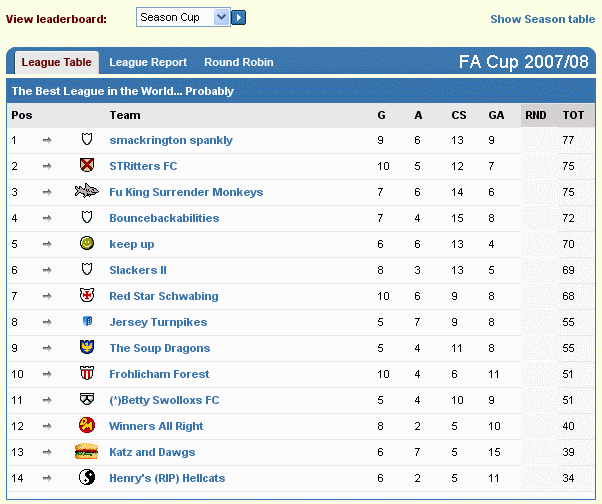Click the shark badge of Fu King Surrender Monkeys
The width and height of the screenshot is (602, 504).
86,190
